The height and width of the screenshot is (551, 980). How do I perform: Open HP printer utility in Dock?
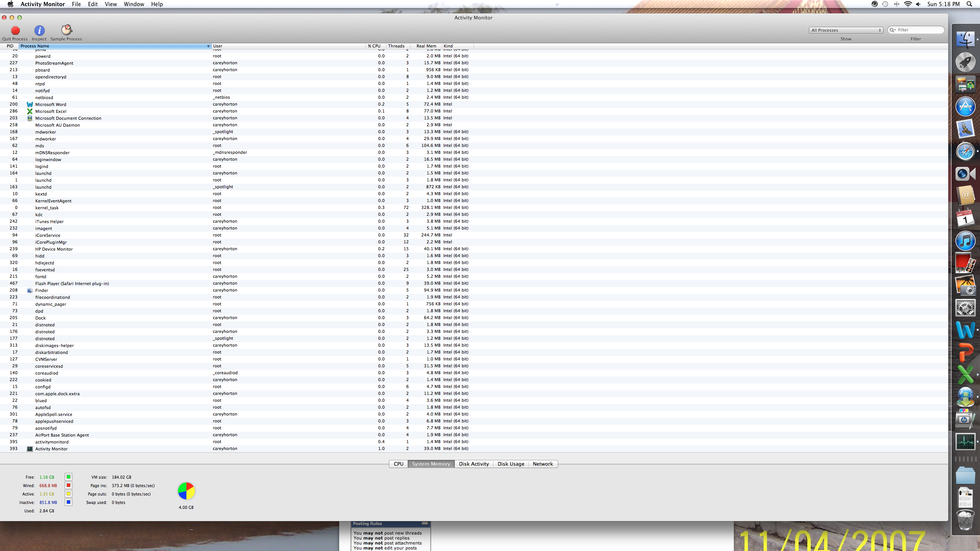[965, 420]
